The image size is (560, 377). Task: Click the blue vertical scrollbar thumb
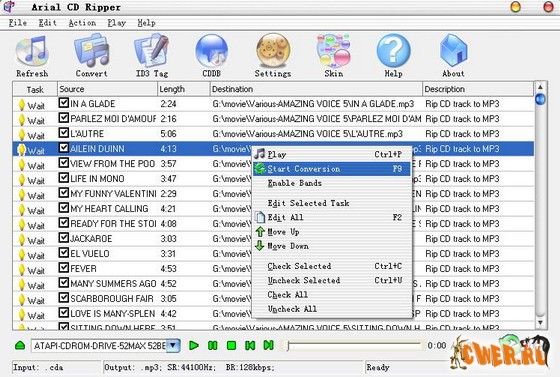540,99
